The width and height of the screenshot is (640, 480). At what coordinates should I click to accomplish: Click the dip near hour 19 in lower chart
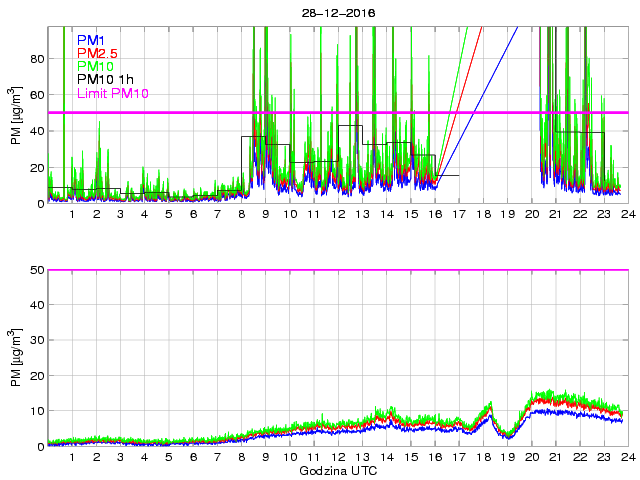pyautogui.click(x=509, y=436)
